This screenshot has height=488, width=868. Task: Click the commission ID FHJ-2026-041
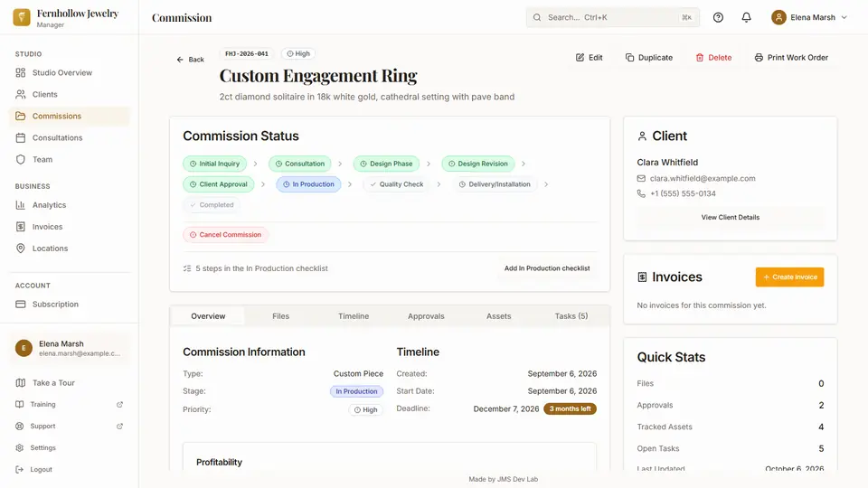pyautogui.click(x=246, y=53)
